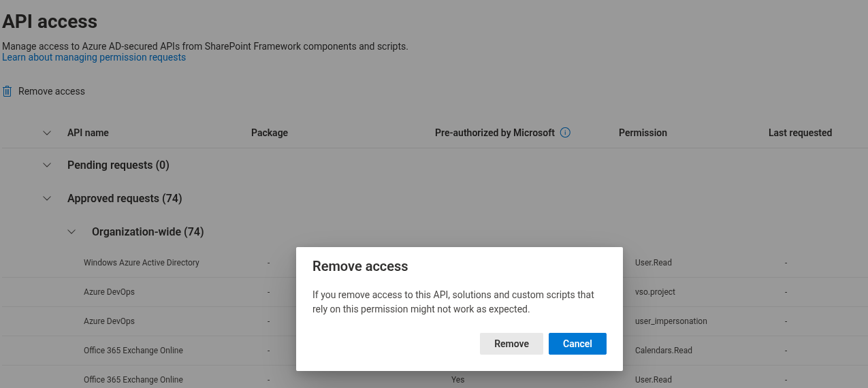This screenshot has width=868, height=388.
Task: Click the Pre-authorized by Microsoft info icon
Action: [565, 133]
